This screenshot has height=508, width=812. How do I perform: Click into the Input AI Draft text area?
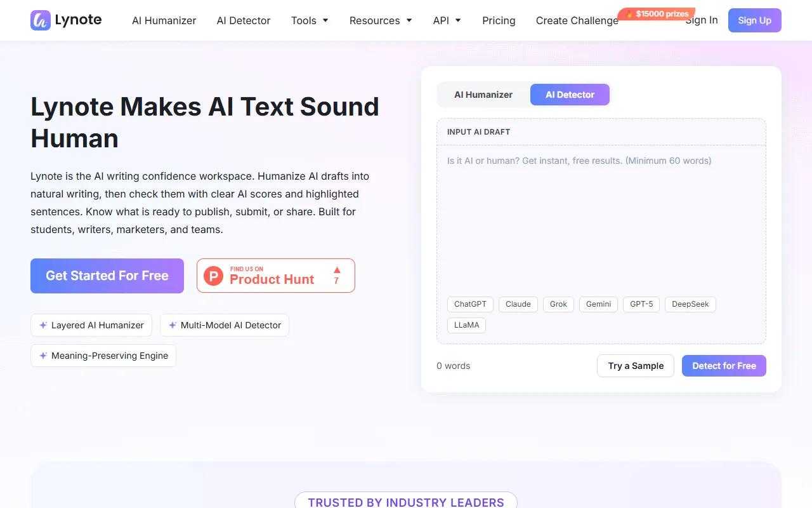pyautogui.click(x=601, y=219)
